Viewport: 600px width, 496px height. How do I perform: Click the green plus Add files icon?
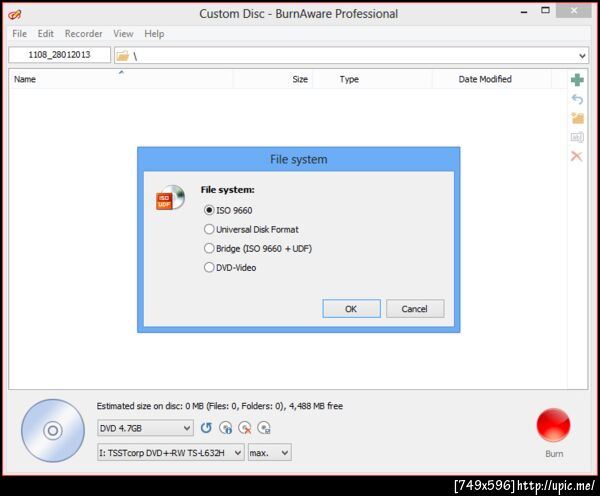(x=577, y=80)
